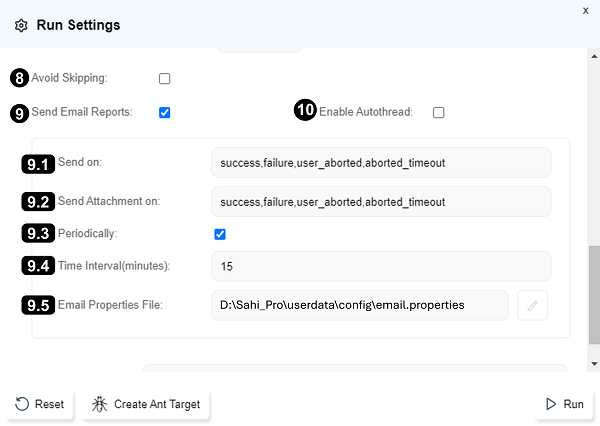Viewport: 600px width, 426px height.
Task: Click the scrollbar down arrow
Action: click(x=594, y=364)
